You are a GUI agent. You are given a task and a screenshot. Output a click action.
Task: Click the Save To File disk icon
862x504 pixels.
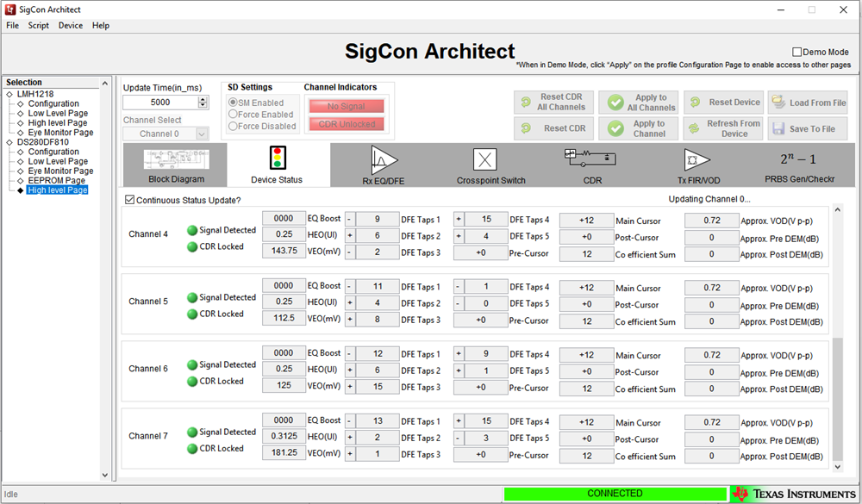click(x=778, y=128)
